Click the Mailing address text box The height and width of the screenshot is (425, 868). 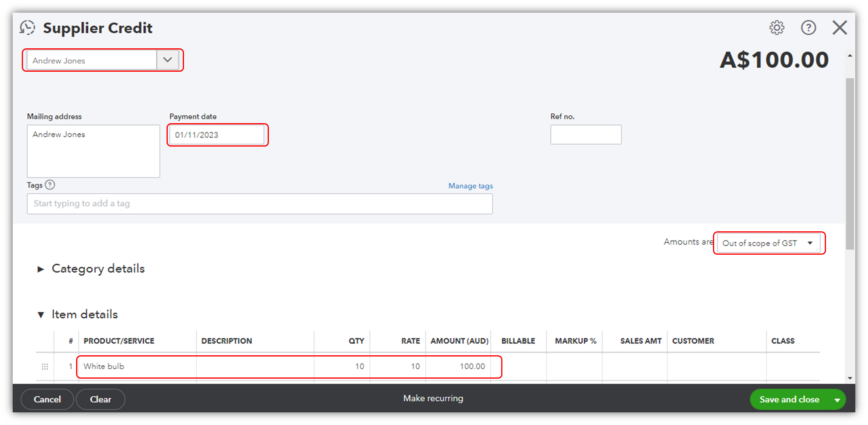pyautogui.click(x=94, y=151)
